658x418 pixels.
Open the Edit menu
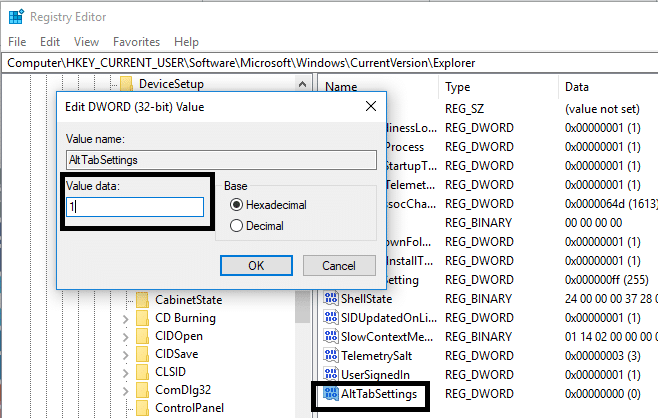coord(50,42)
